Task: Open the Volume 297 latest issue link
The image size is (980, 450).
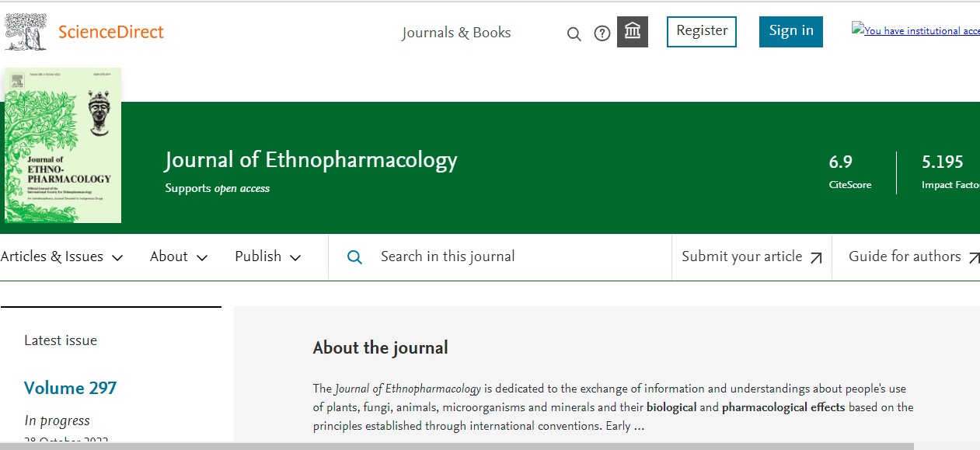Action: tap(70, 388)
